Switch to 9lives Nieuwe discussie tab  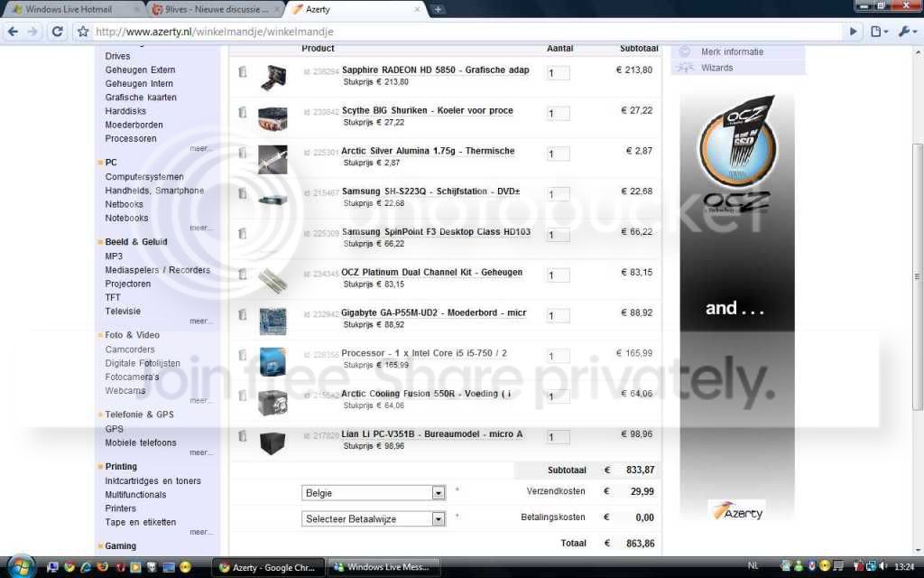(x=215, y=9)
